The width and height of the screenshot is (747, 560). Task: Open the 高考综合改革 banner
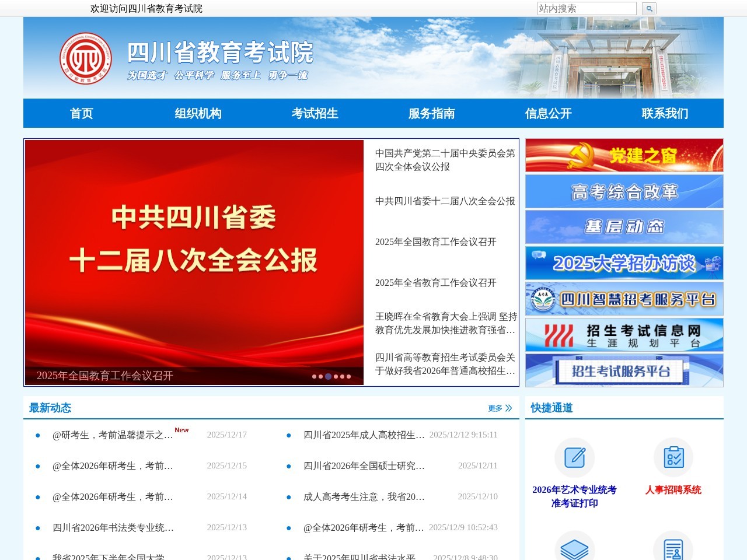point(623,191)
